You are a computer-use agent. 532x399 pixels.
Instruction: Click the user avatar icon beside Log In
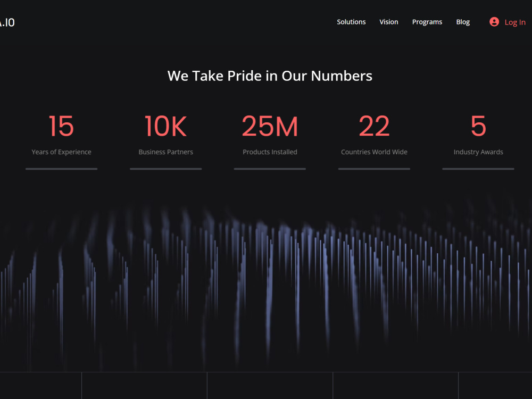(x=494, y=22)
